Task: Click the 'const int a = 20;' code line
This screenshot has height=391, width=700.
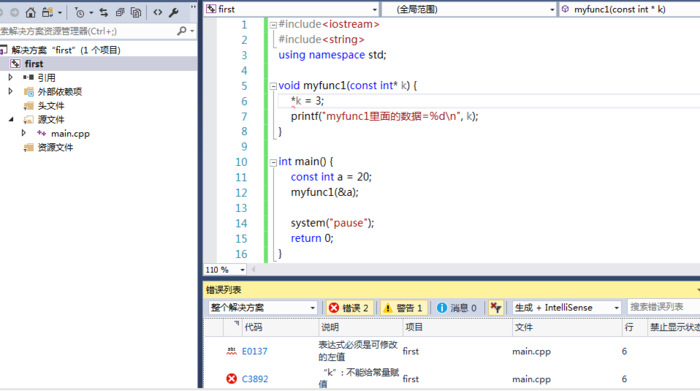Action: (x=331, y=177)
